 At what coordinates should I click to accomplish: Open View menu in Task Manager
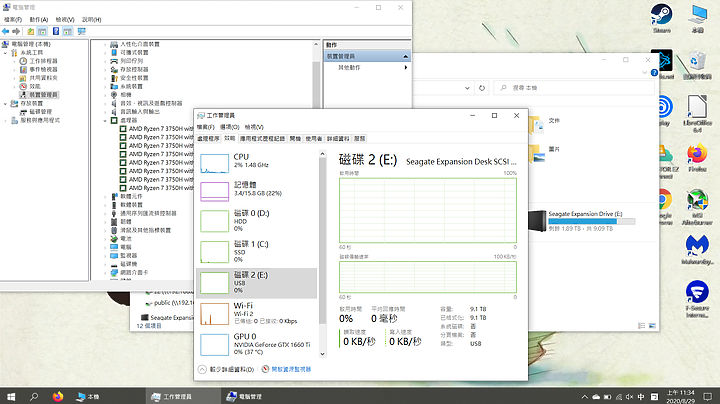[254, 127]
